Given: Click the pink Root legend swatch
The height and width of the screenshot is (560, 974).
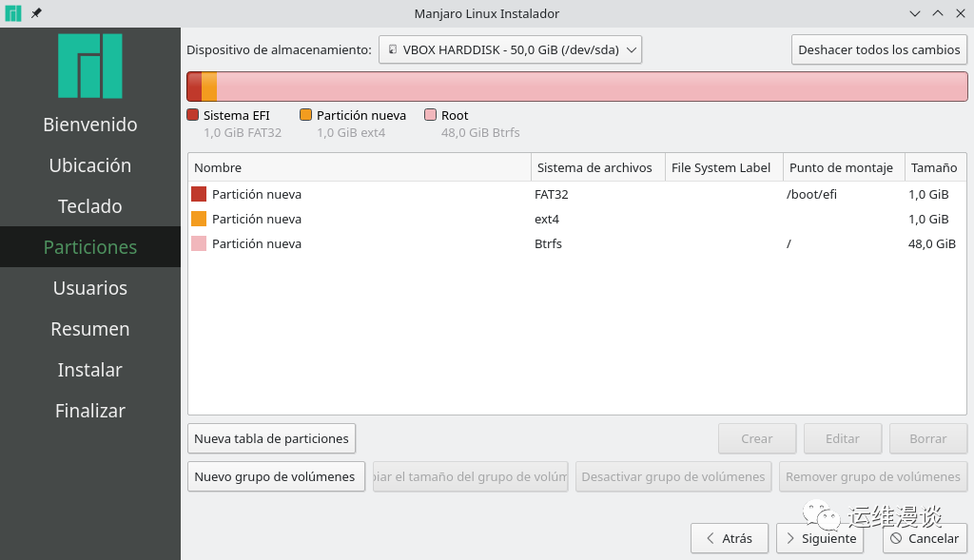Looking at the screenshot, I should coord(431,115).
